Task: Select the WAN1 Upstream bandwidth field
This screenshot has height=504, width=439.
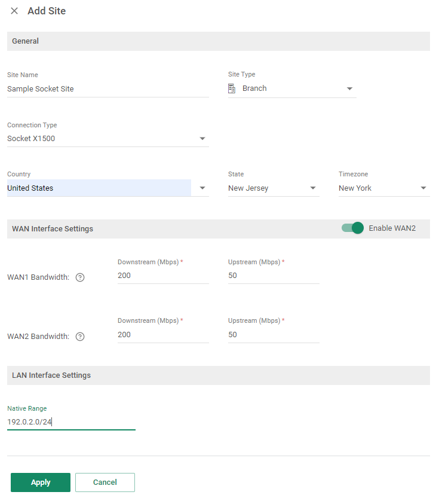Action: [273, 275]
